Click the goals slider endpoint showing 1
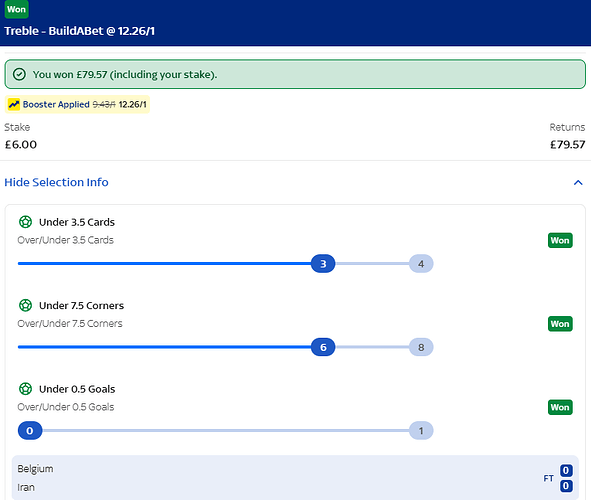Image resolution: width=591 pixels, height=500 pixels. click(421, 431)
